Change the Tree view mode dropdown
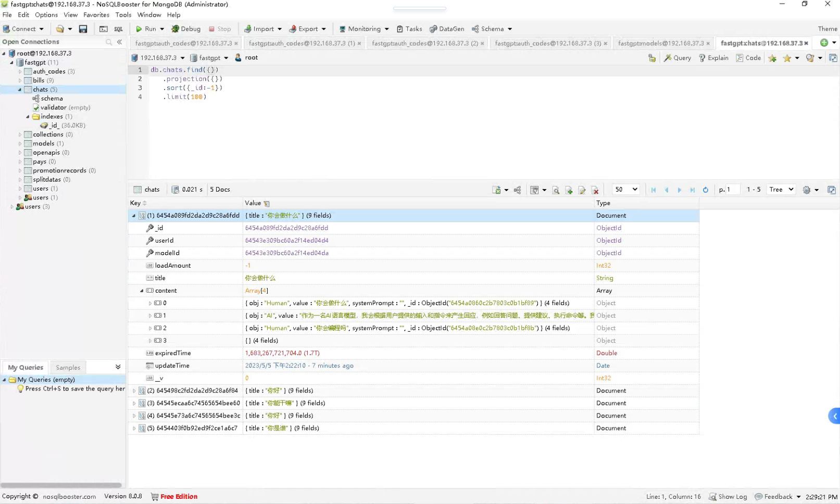This screenshot has width=840, height=504. [x=781, y=190]
